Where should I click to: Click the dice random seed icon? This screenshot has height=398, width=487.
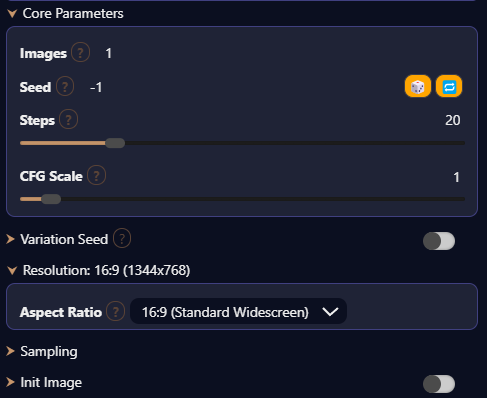point(418,86)
